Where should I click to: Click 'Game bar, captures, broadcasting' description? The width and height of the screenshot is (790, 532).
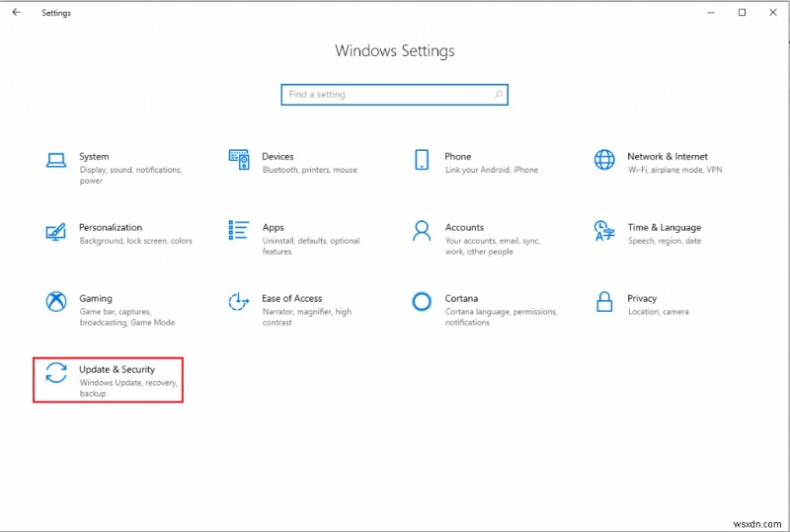127,318
